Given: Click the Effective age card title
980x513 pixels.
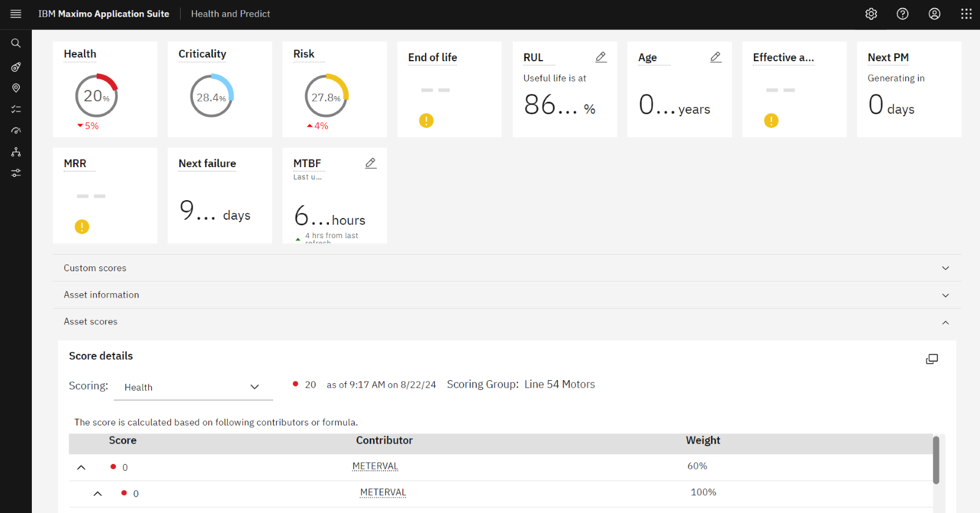Looking at the screenshot, I should coord(783,58).
